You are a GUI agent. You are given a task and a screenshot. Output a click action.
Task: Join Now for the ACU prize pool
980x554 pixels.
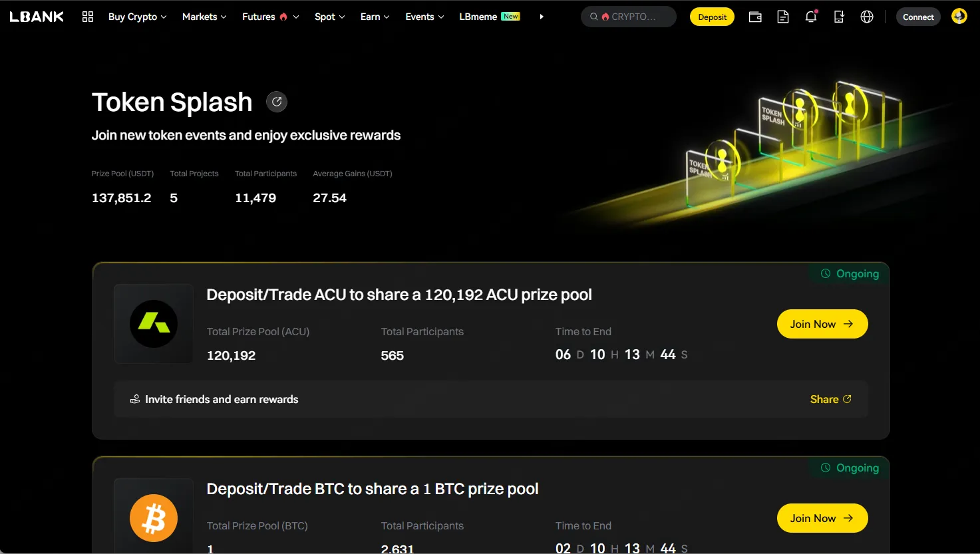822,324
